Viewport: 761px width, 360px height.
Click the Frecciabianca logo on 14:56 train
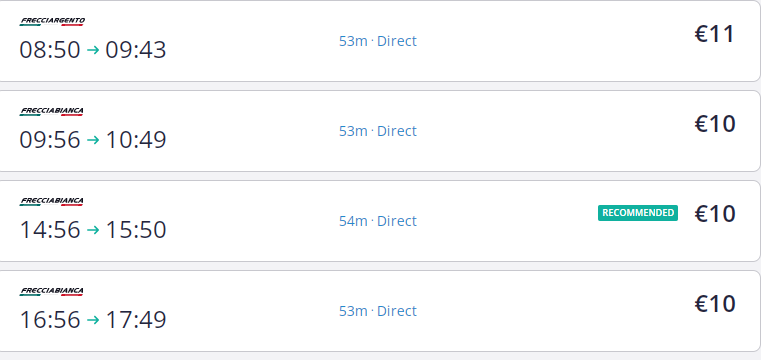[x=51, y=202]
